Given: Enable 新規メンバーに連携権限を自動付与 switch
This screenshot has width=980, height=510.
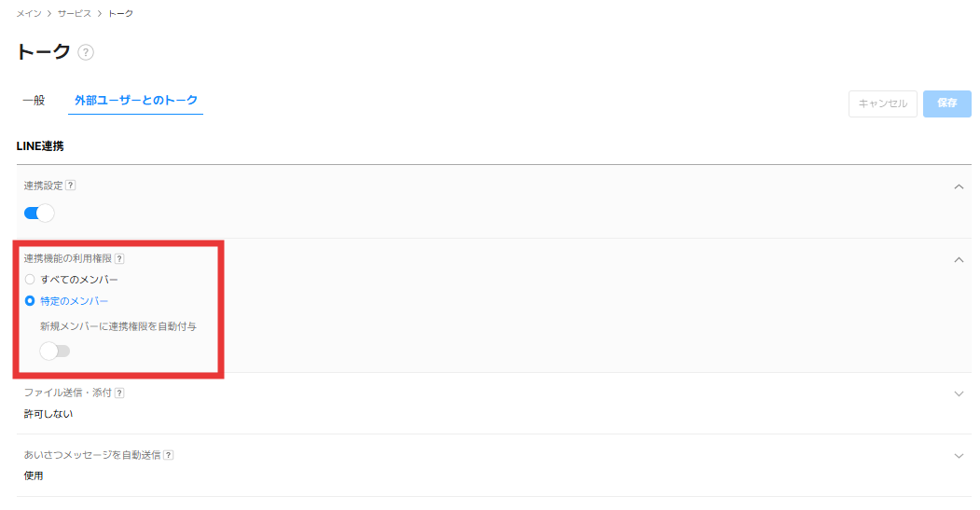Looking at the screenshot, I should [55, 351].
